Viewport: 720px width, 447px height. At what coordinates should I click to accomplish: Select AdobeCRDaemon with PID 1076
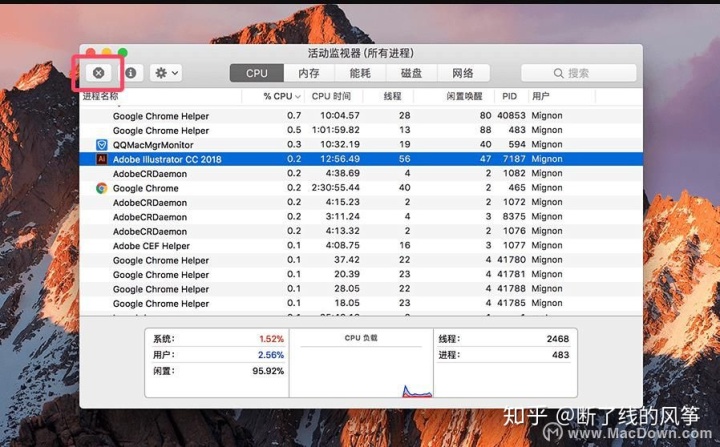361,231
